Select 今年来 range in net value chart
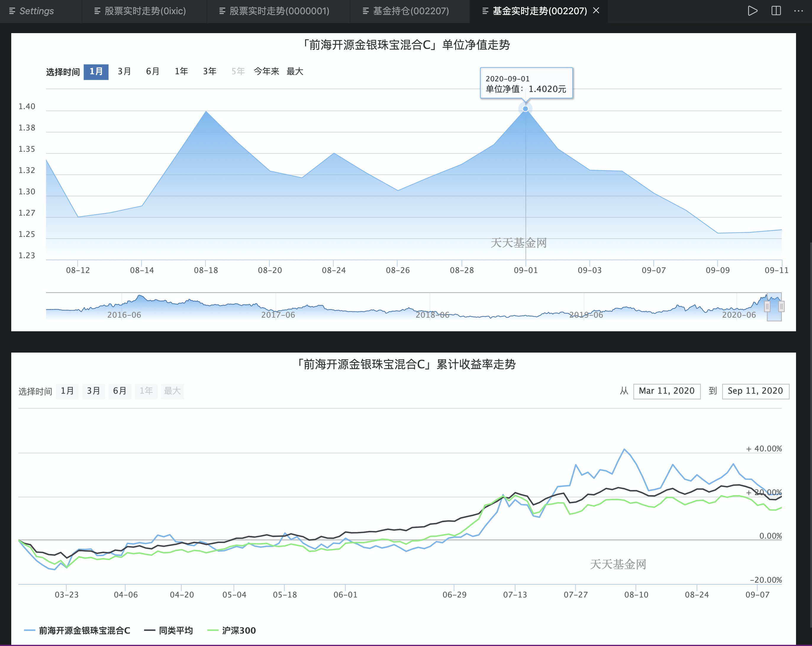Image resolution: width=812 pixels, height=646 pixels. point(266,72)
